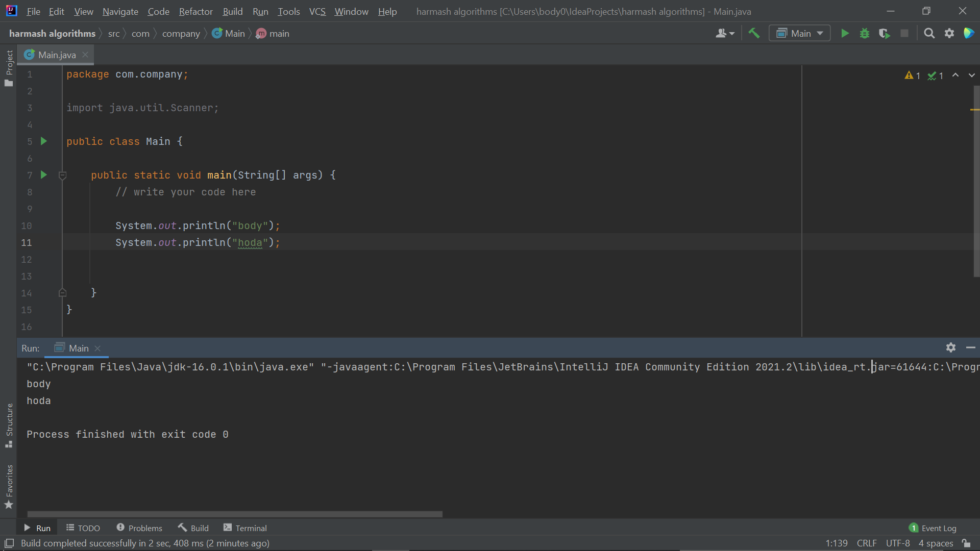Open the Event Log

(933, 528)
